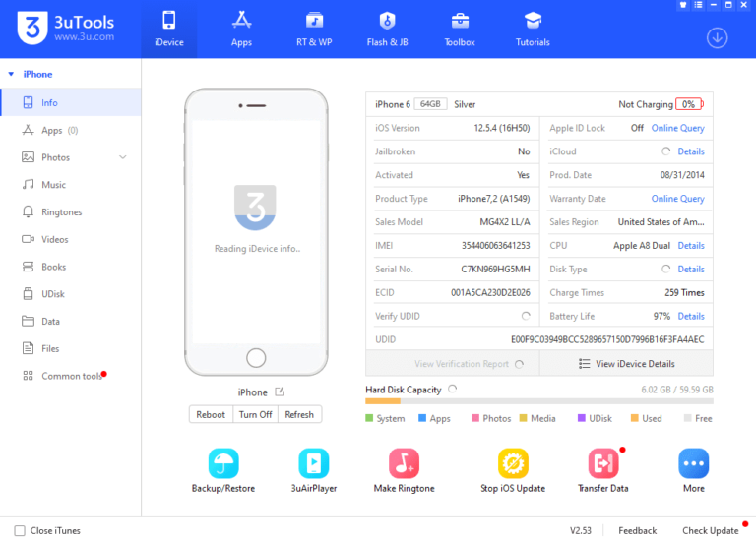Open the list menu icon in title bar

(698, 5)
